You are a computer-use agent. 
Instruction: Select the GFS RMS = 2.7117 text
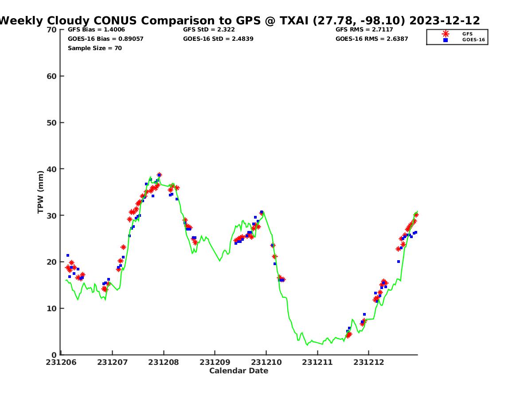[x=365, y=30]
